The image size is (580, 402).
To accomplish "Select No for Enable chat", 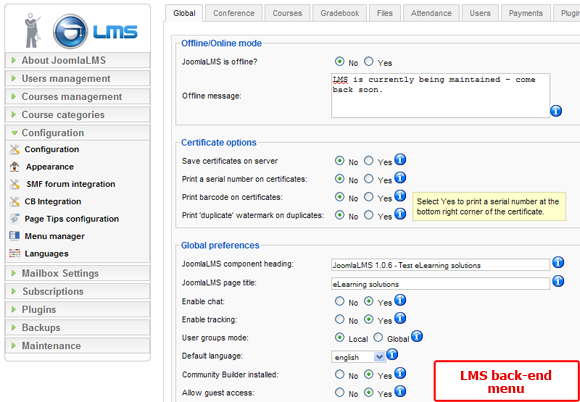I will point(339,301).
